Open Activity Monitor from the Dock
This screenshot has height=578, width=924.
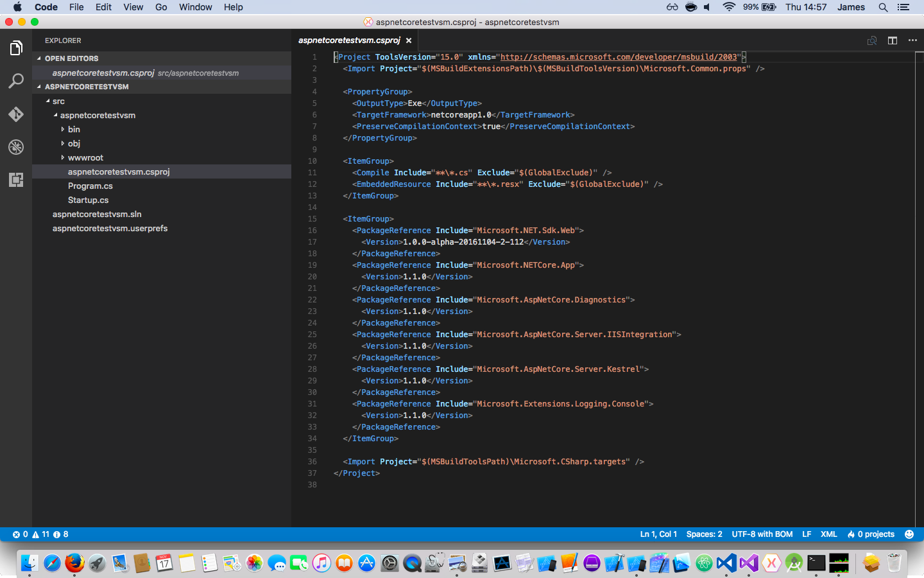839,563
